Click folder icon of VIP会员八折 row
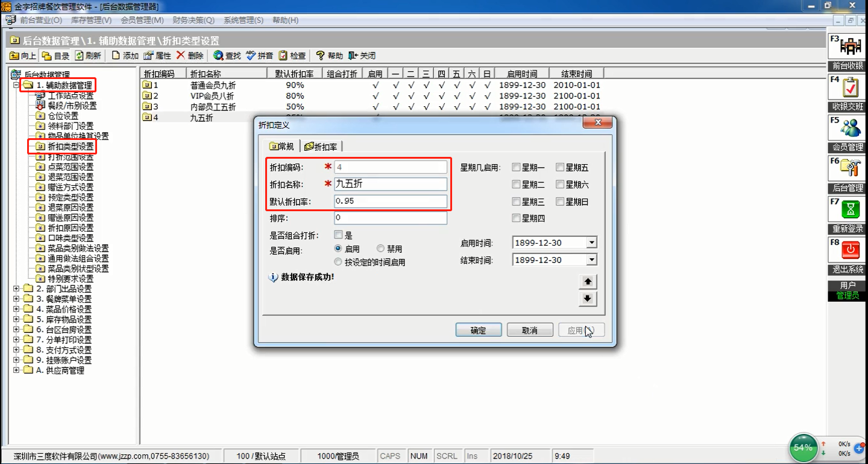Image resolution: width=868 pixels, height=464 pixels. tap(147, 96)
